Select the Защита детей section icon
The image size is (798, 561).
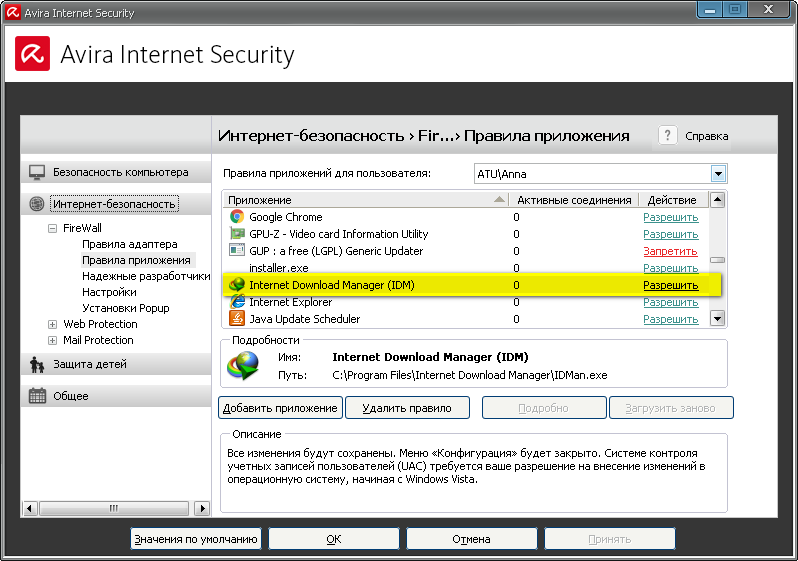[37, 364]
